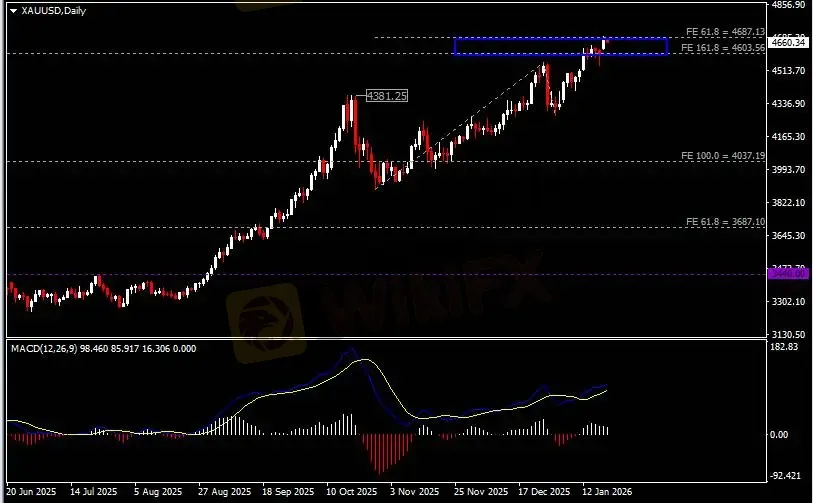The height and width of the screenshot is (503, 813).
Task: Click the triangle arrow beside XAUUSD,Daily
Action: (13, 11)
